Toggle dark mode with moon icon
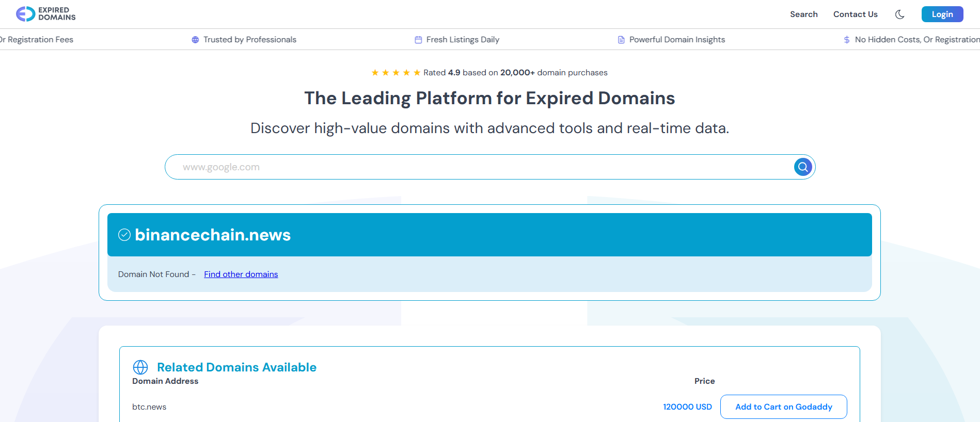The height and width of the screenshot is (422, 980). [899, 14]
